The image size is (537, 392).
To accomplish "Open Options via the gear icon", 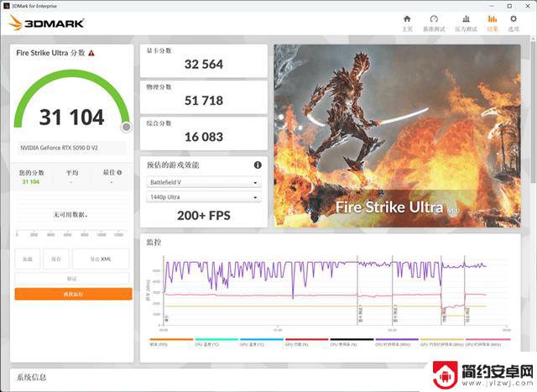I will click(513, 23).
